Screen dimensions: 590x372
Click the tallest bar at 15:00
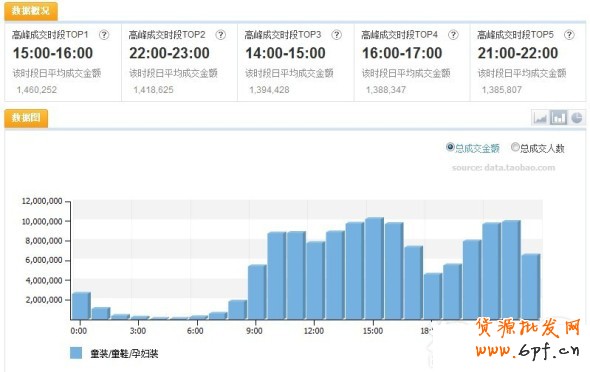[374, 269]
